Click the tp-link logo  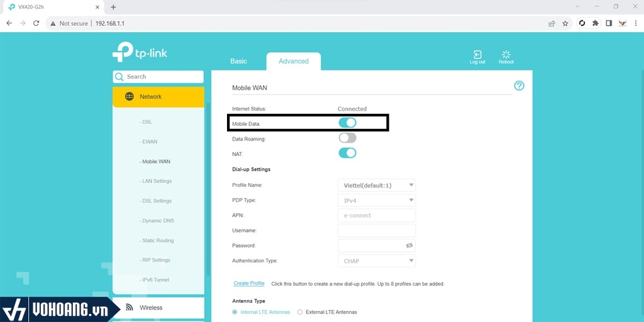coord(140,52)
